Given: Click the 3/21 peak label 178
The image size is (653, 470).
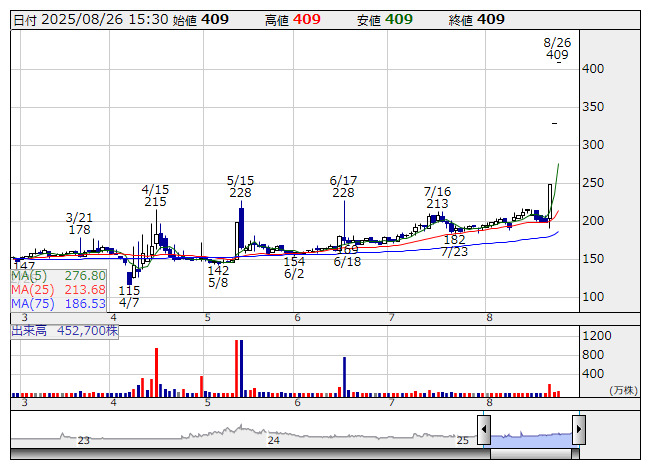Looking at the screenshot, I should point(79,230).
